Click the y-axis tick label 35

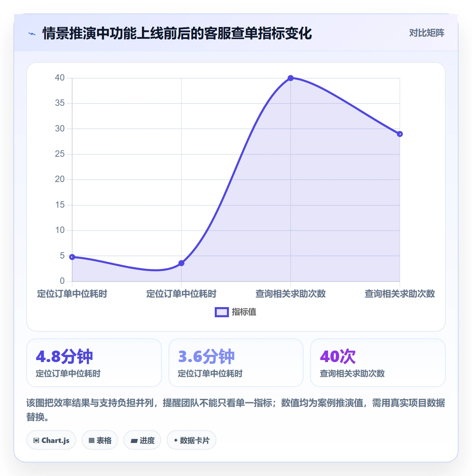pos(60,103)
